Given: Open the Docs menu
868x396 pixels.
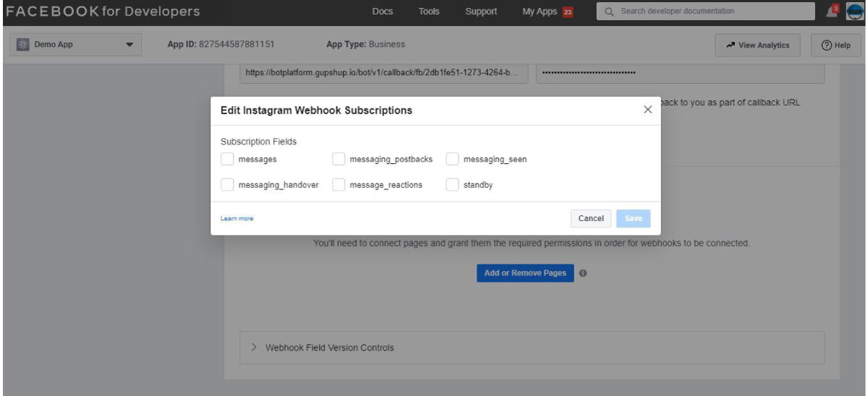Looking at the screenshot, I should [383, 12].
